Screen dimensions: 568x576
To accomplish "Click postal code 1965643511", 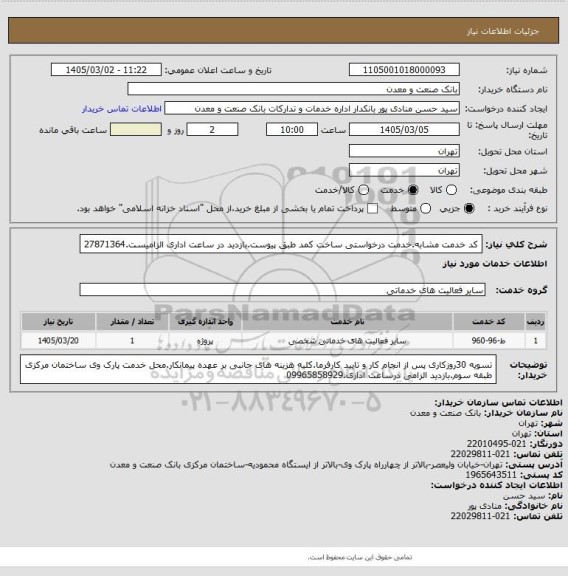I will 491,475.
